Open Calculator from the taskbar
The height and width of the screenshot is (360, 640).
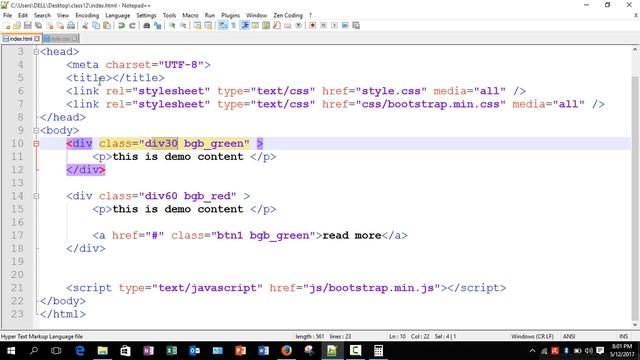coord(378,351)
